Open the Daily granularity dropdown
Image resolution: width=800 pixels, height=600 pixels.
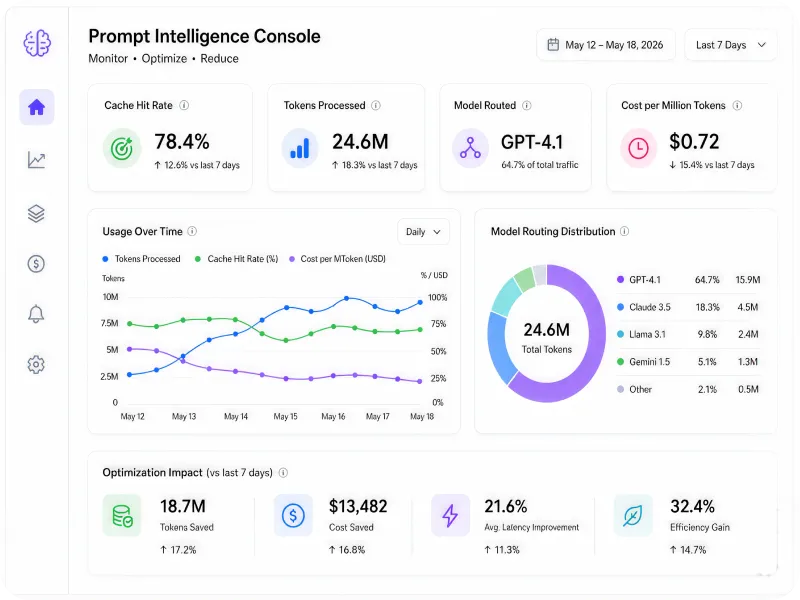pyautogui.click(x=423, y=232)
